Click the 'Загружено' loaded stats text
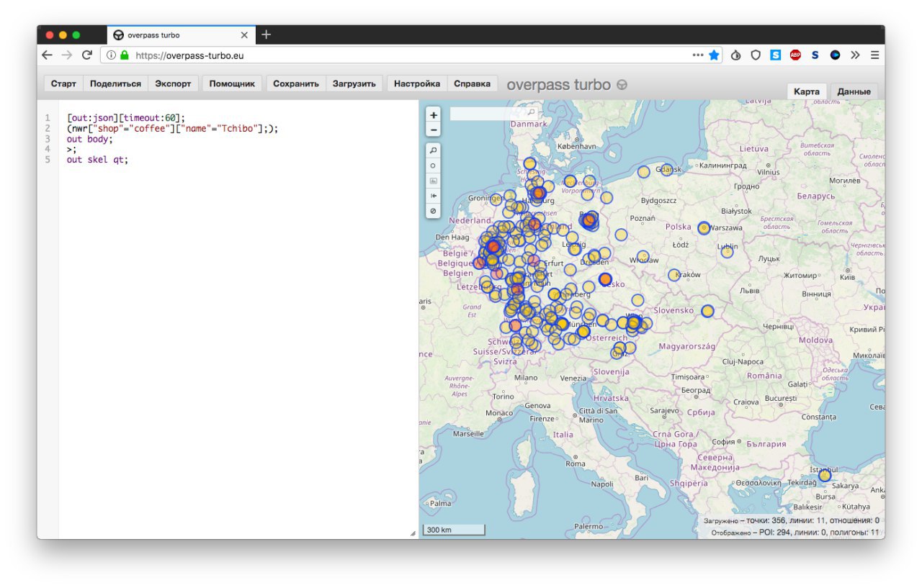 click(x=791, y=520)
